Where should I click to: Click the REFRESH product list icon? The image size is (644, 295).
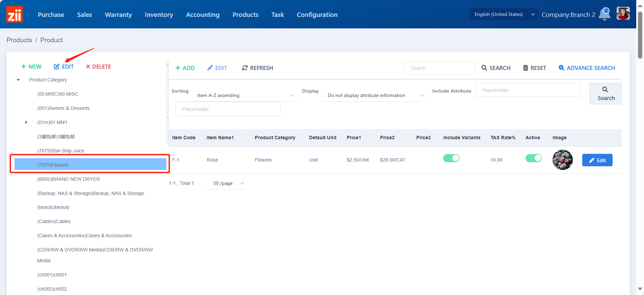coord(245,68)
